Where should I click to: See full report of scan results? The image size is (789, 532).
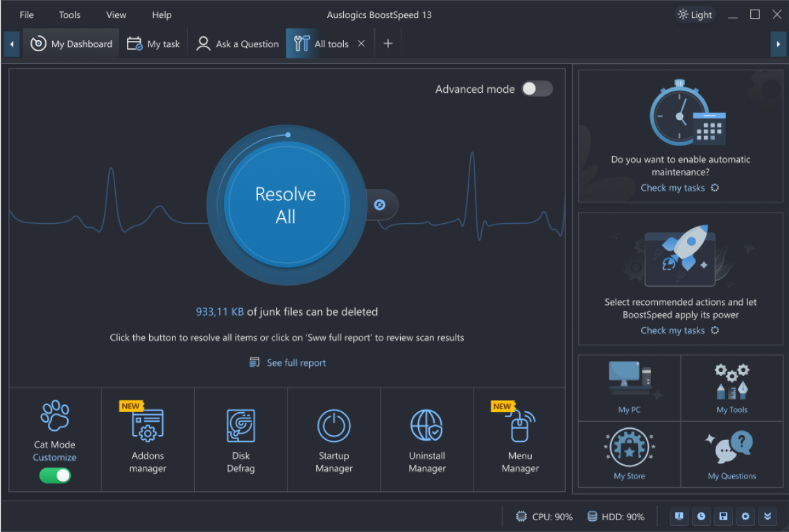[x=287, y=362]
